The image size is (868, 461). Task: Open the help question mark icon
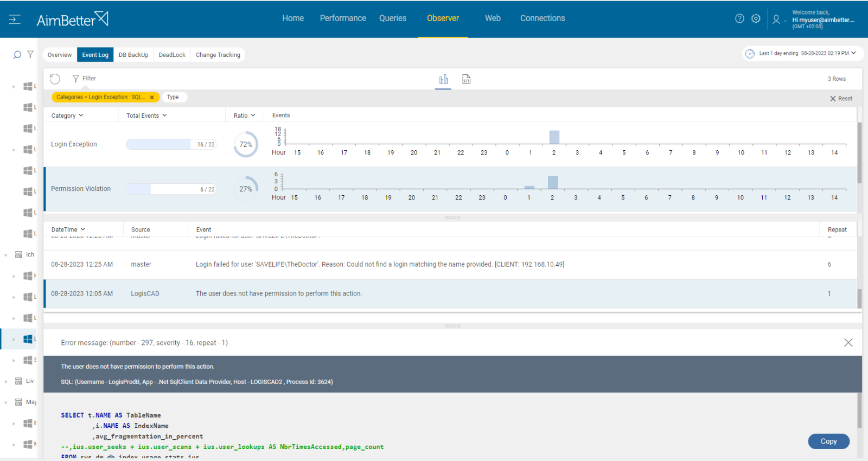click(739, 18)
